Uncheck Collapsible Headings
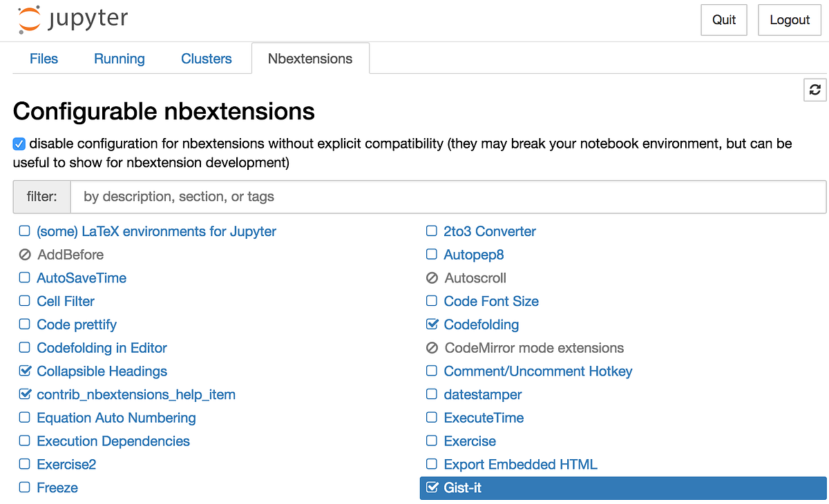829x504 pixels. coord(25,371)
